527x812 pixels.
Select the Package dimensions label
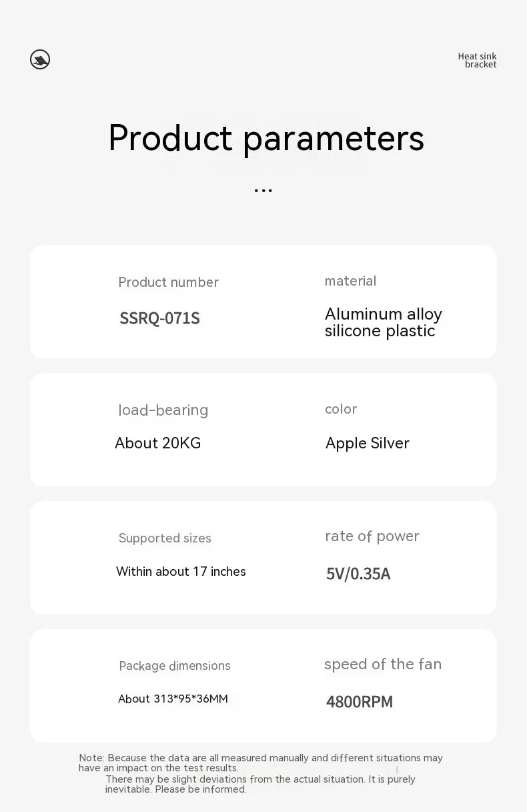coord(174,666)
